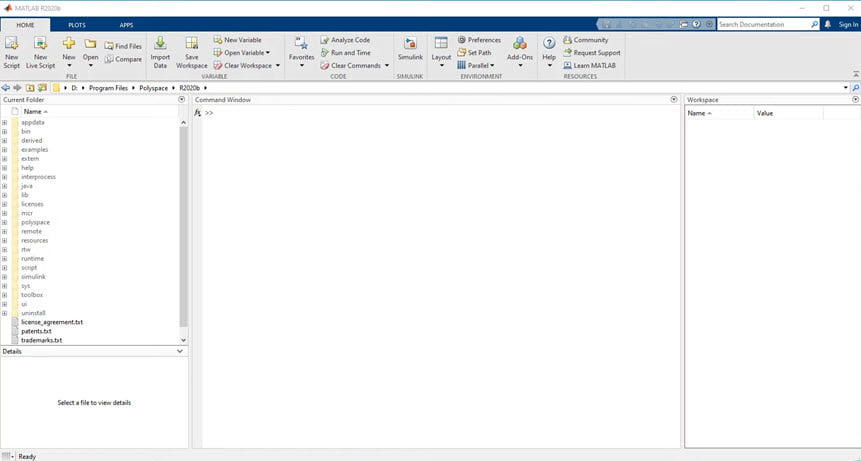Create a New Live Script
Screen dimensions: 861x461
(x=40, y=53)
